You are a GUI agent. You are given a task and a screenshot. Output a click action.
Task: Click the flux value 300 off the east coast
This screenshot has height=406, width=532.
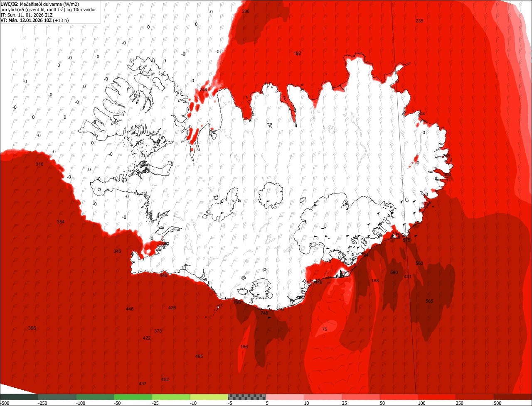point(447,175)
